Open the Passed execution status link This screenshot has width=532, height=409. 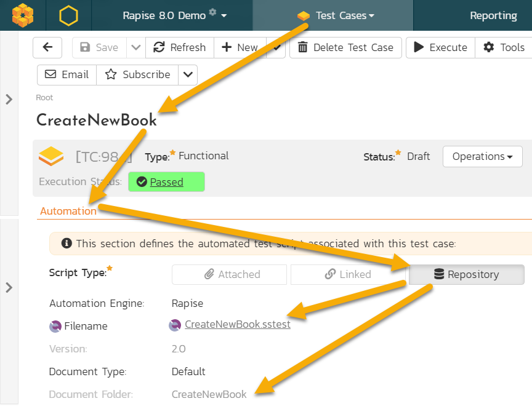pyautogui.click(x=167, y=182)
